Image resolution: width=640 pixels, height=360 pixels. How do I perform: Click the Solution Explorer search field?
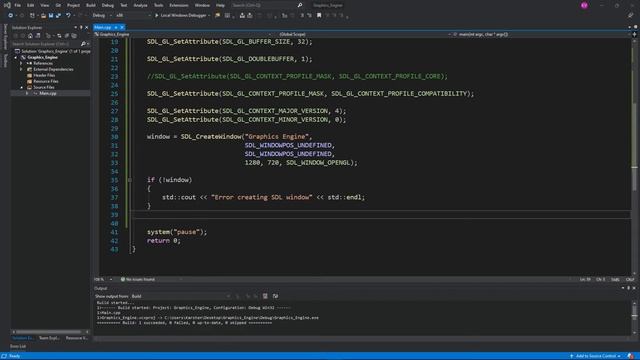[45, 44]
